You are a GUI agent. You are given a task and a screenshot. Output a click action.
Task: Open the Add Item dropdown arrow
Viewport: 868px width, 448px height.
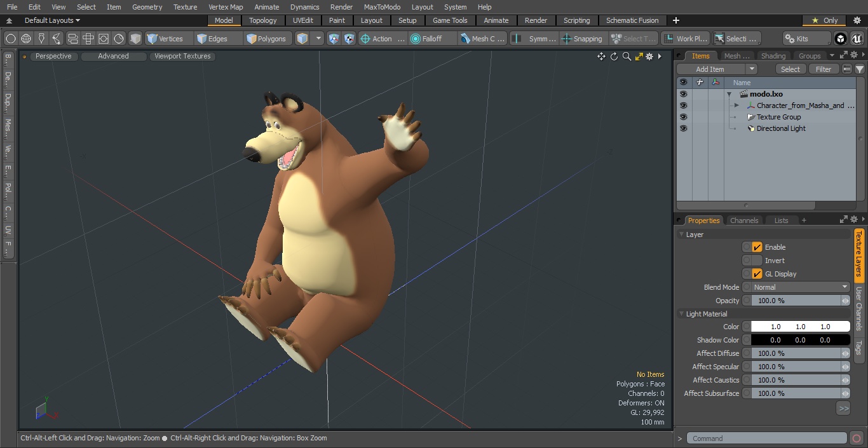752,69
